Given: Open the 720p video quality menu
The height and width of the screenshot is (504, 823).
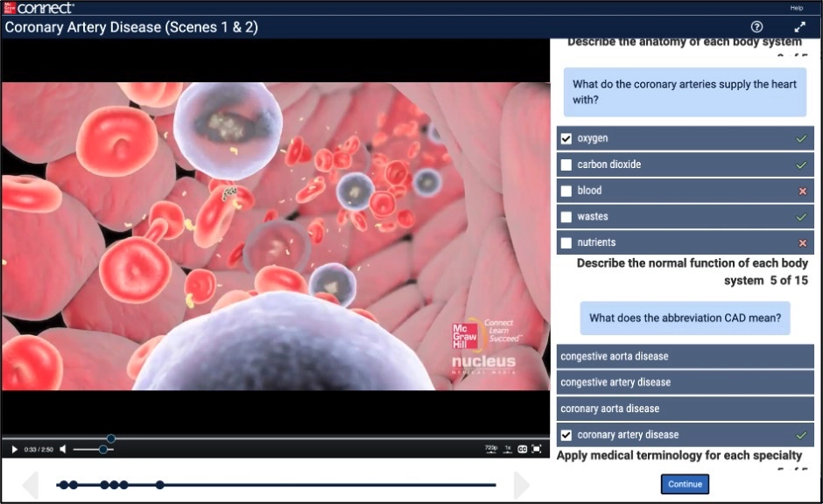Looking at the screenshot, I should click(x=491, y=449).
